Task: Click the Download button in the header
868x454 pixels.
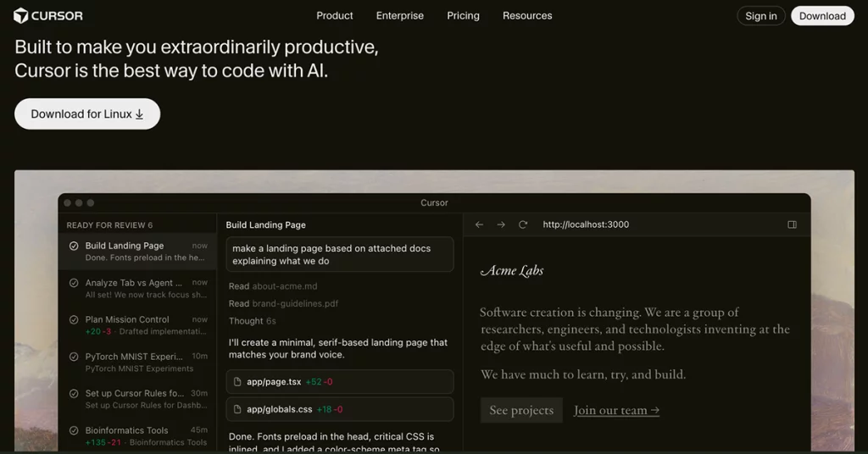Action: (x=822, y=16)
